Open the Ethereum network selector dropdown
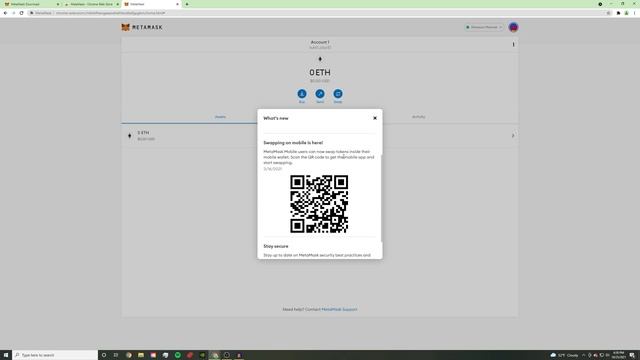 484,27
